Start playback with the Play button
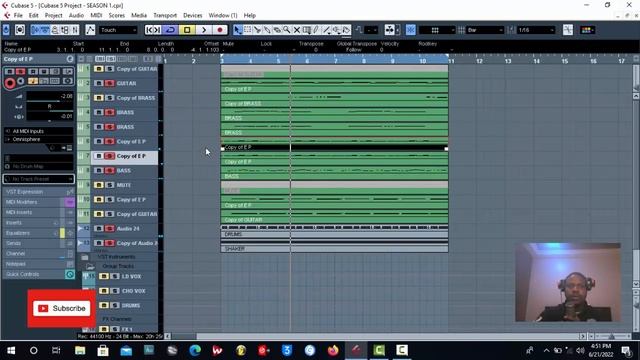640x360 pixels. click(x=204, y=30)
